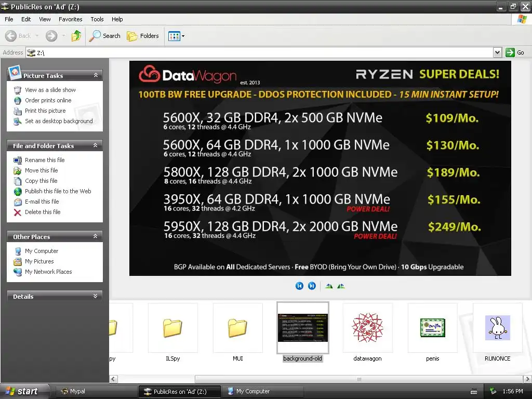Click the DataWagon preview image
The height and width of the screenshot is (399, 532).
[320, 168]
